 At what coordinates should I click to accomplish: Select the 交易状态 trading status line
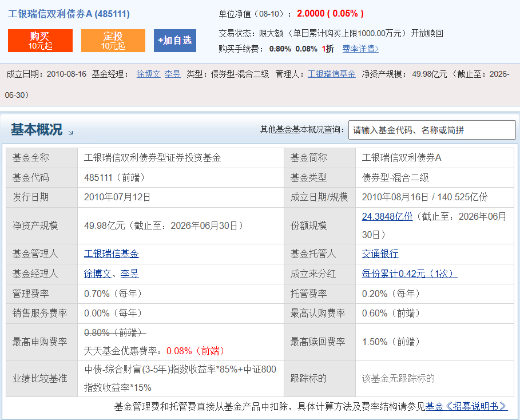coord(331,33)
